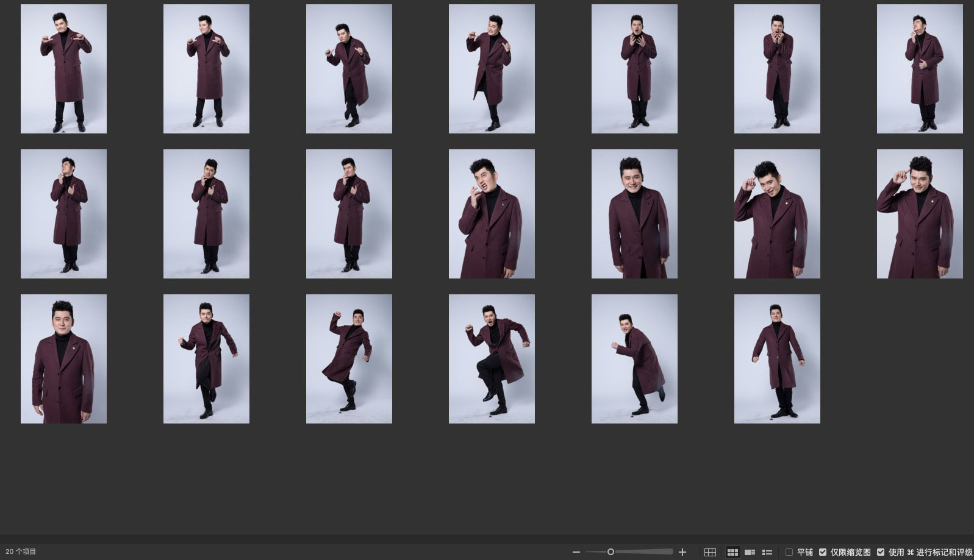Click the plus icon to enlarge thumbnails
The height and width of the screenshot is (560, 974).
[x=682, y=552]
